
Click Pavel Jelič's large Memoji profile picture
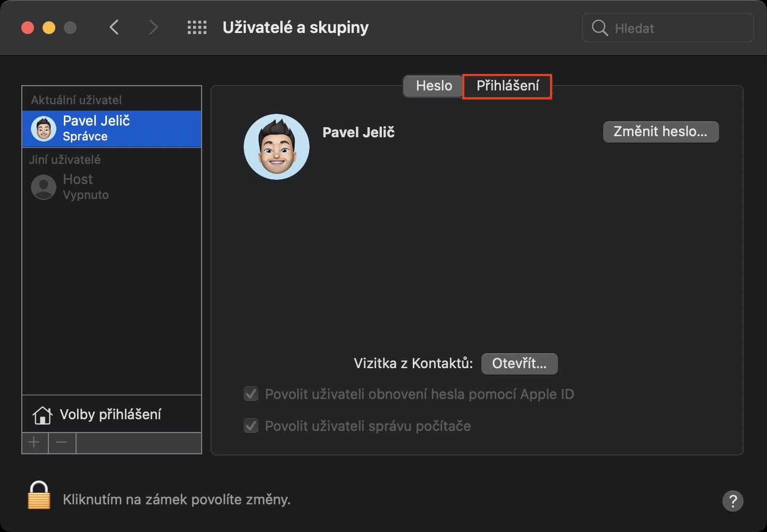click(277, 147)
